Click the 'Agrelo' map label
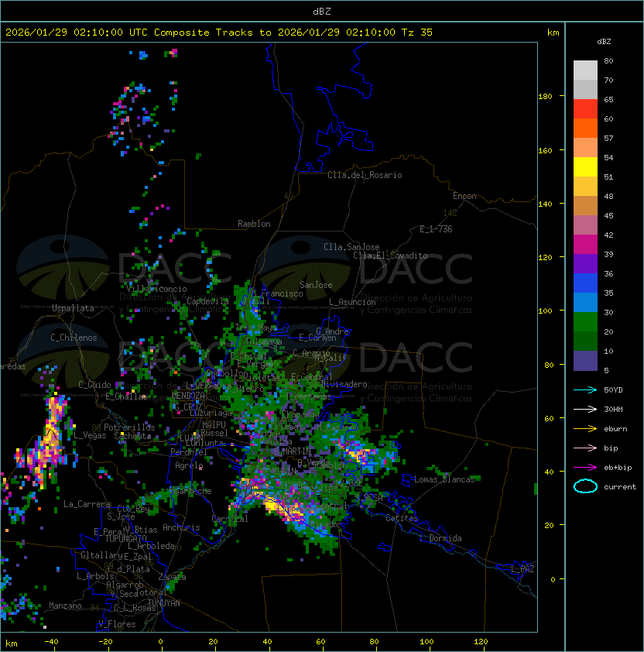644x652 pixels. click(x=189, y=465)
